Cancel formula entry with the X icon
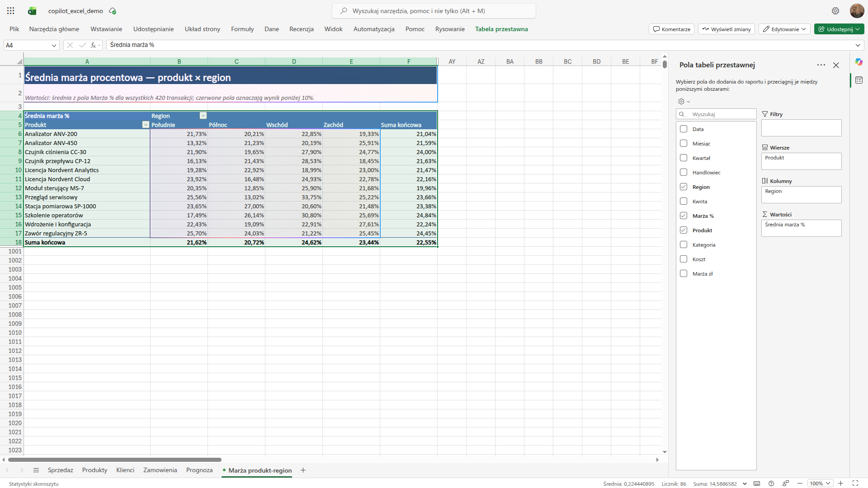The width and height of the screenshot is (868, 488). [x=70, y=45]
